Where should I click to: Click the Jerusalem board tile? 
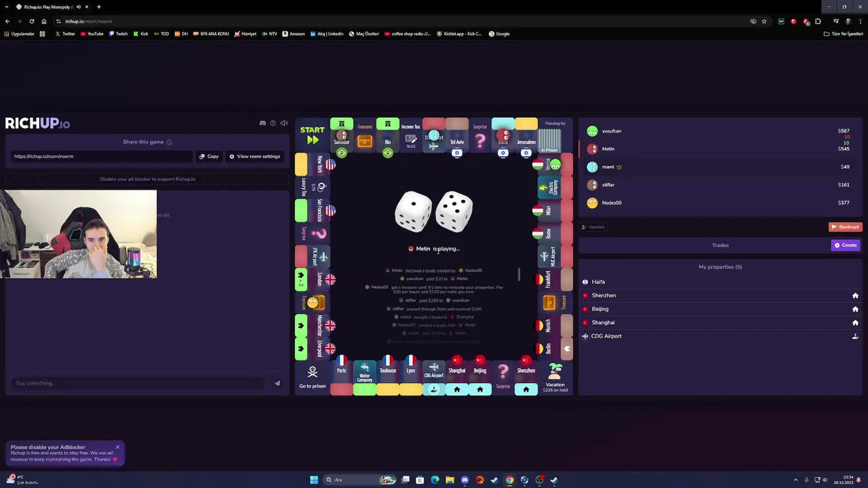(526, 134)
